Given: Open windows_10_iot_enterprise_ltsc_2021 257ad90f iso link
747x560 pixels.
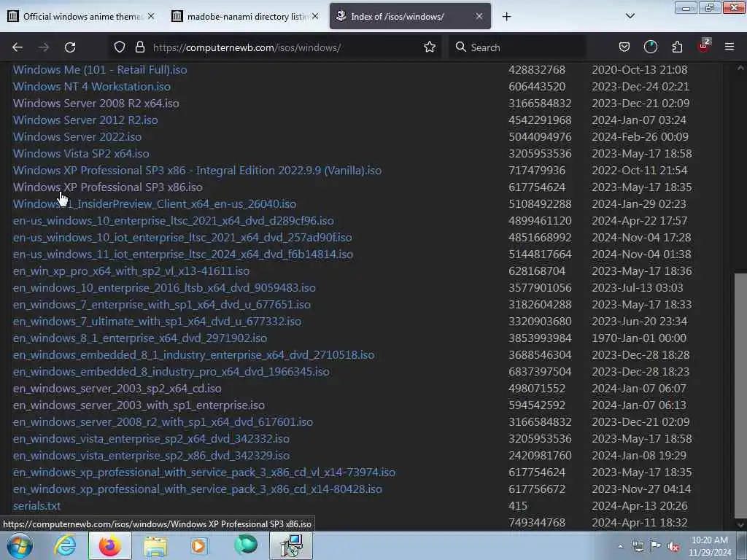Looking at the screenshot, I should tap(182, 237).
